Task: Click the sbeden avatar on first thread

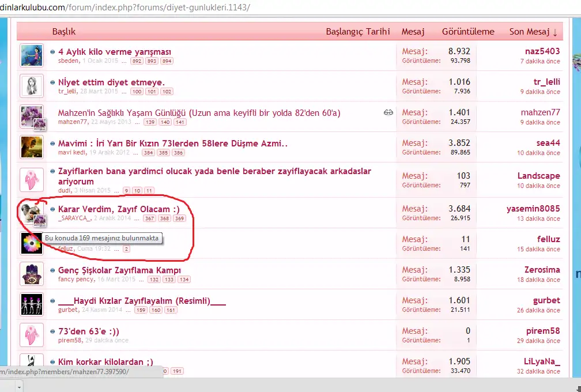Action: [x=32, y=55]
